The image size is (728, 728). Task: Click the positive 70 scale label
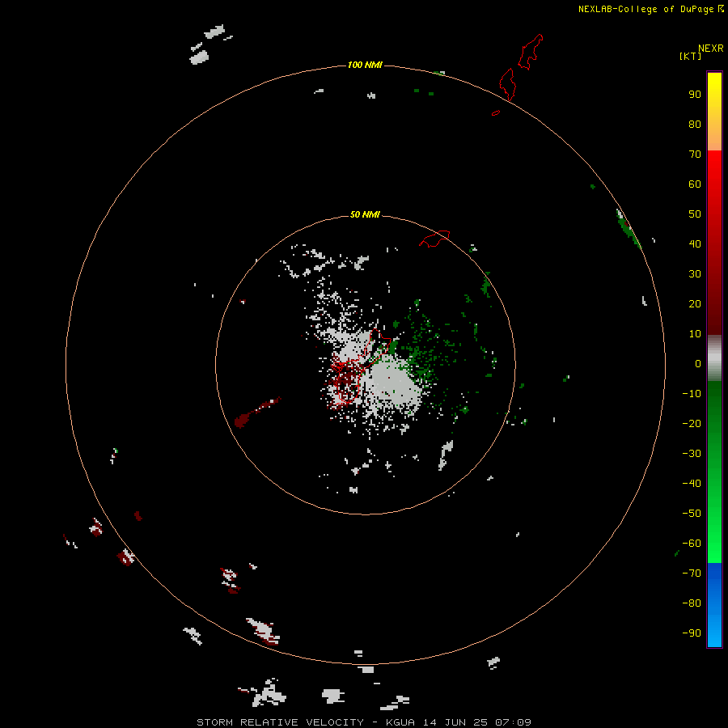(695, 154)
